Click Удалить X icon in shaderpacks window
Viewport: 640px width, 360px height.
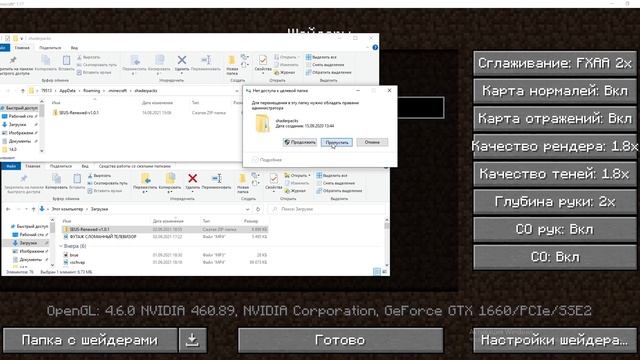point(182,60)
